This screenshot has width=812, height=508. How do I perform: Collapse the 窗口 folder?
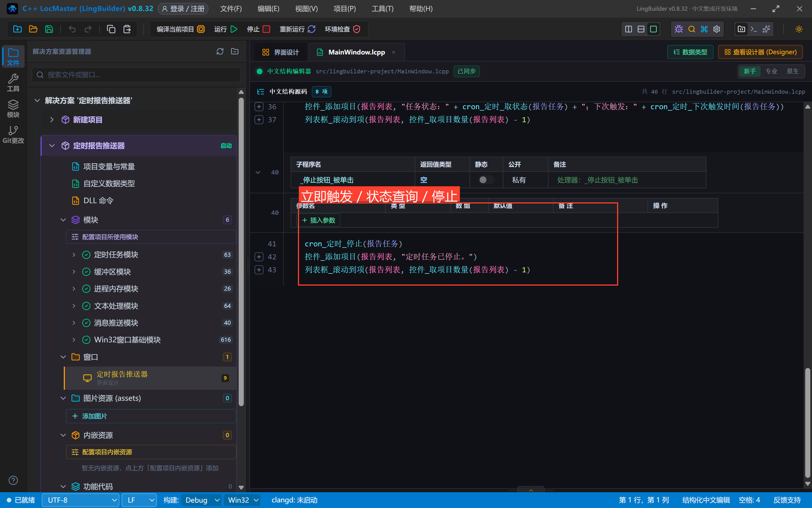[63, 357]
